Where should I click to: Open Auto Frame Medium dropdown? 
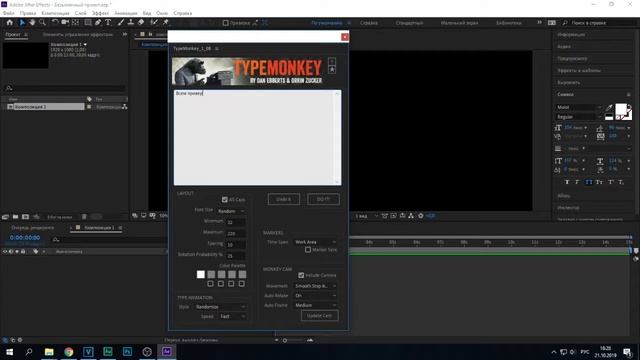[316, 305]
